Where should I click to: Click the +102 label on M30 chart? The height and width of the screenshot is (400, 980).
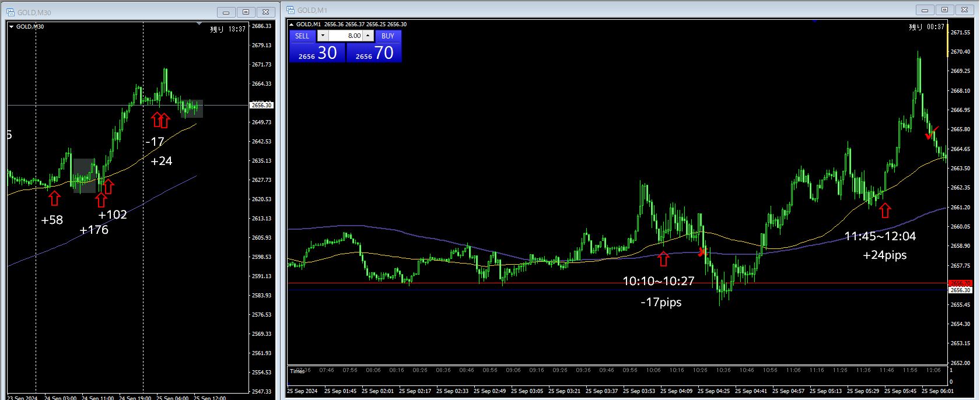tap(113, 215)
